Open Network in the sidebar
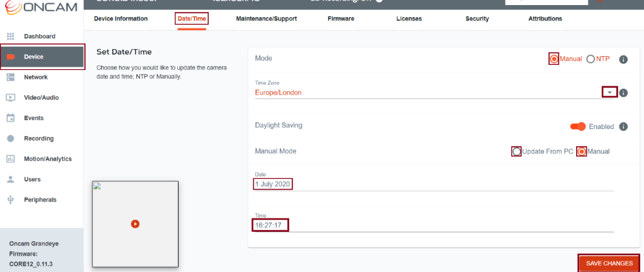Viewport: 644px width, 272px height. point(42,77)
